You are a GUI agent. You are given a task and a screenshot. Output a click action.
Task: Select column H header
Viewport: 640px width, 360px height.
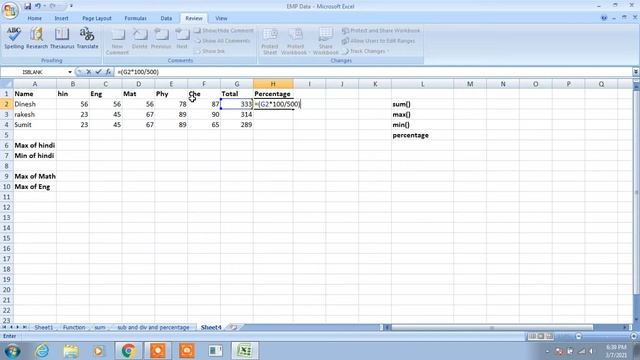pos(273,84)
